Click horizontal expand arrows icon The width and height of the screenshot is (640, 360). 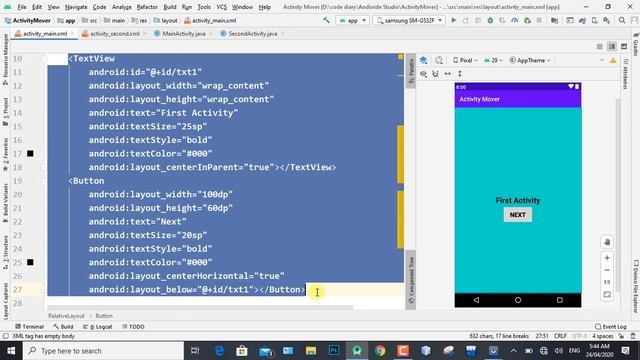coord(448,74)
